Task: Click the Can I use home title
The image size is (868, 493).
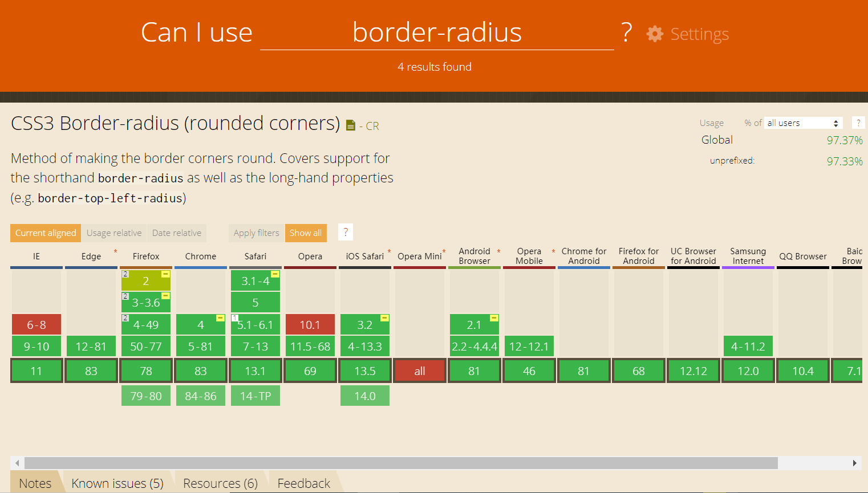Action: pyautogui.click(x=197, y=32)
